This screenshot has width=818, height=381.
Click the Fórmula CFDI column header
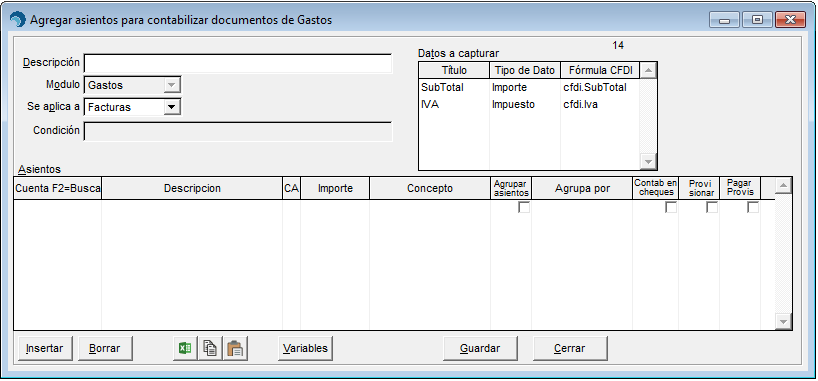[600, 70]
